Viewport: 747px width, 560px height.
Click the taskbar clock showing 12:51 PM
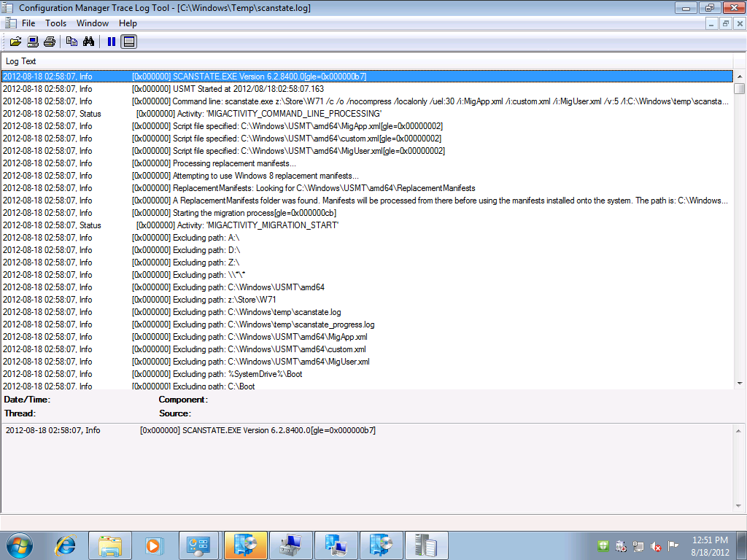[710, 545]
